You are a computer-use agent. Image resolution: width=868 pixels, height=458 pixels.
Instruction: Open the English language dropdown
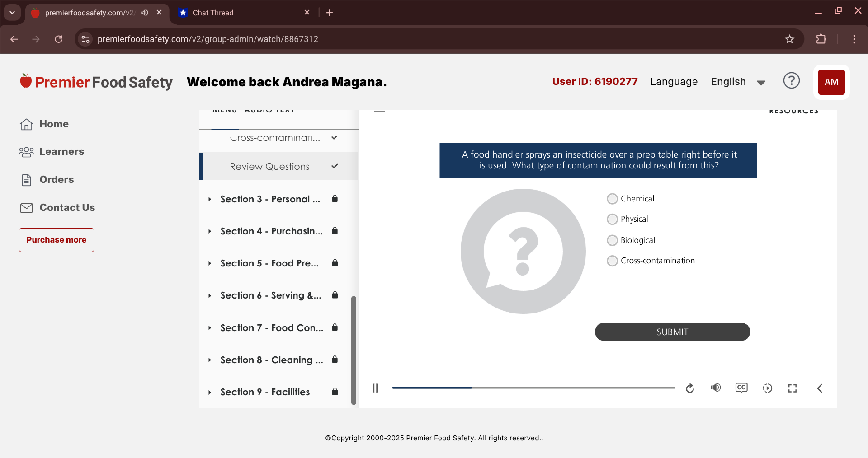[x=738, y=82]
